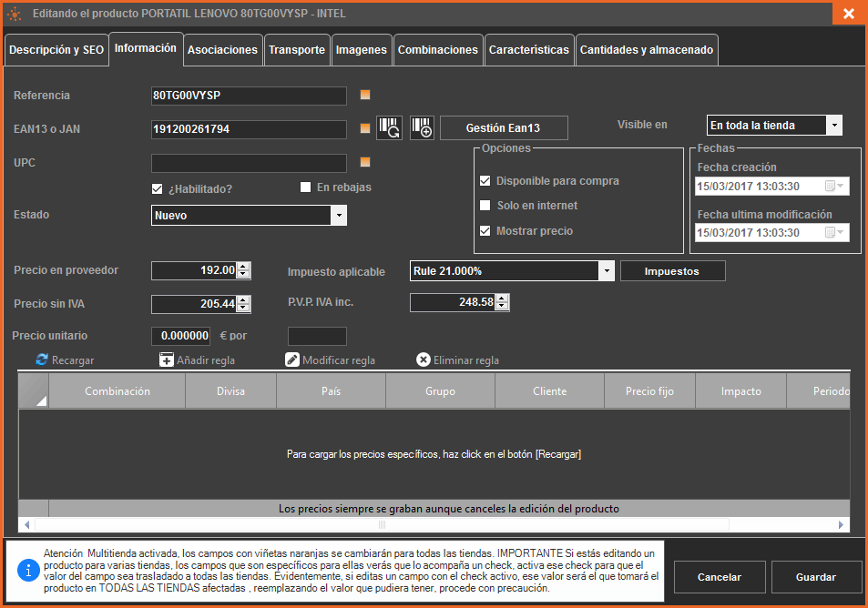Viewport: 868px width, 608px height.
Task: Click the Precio sin IVA input field
Action: pyautogui.click(x=193, y=304)
